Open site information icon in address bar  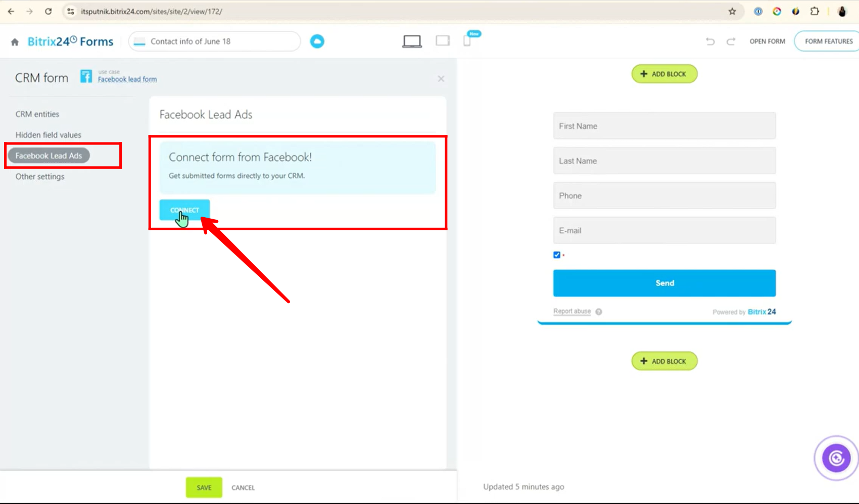[71, 11]
